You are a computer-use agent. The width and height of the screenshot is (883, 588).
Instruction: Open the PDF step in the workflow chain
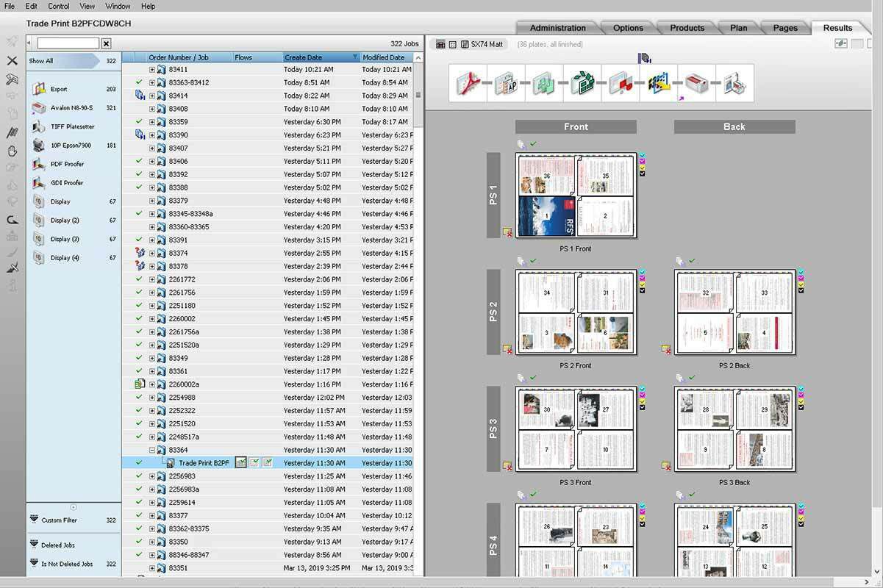click(x=468, y=83)
